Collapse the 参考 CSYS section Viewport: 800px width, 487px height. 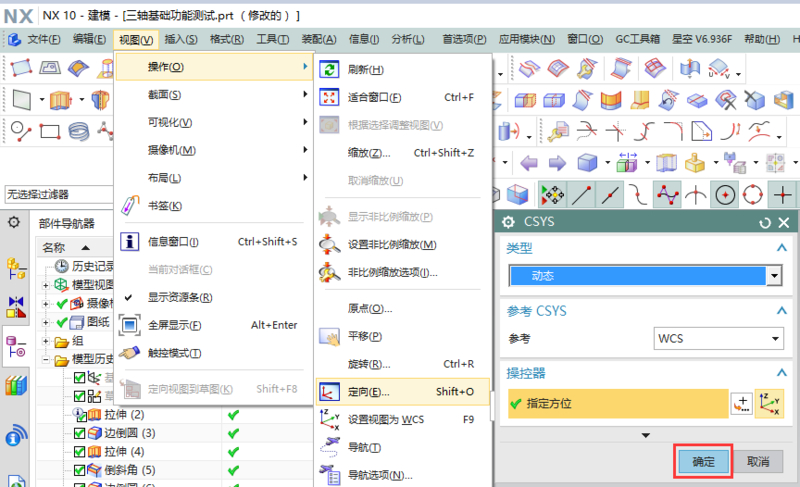pos(781,311)
